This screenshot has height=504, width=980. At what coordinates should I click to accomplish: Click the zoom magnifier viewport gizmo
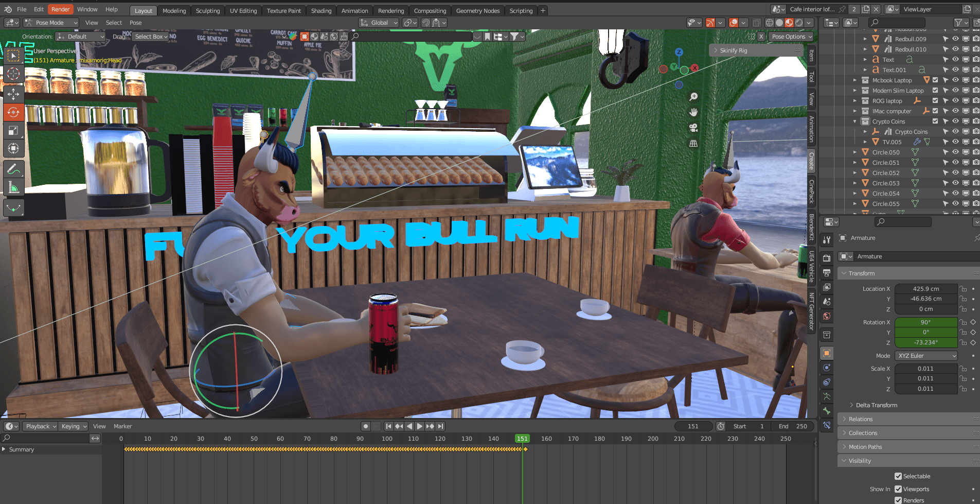tap(693, 97)
